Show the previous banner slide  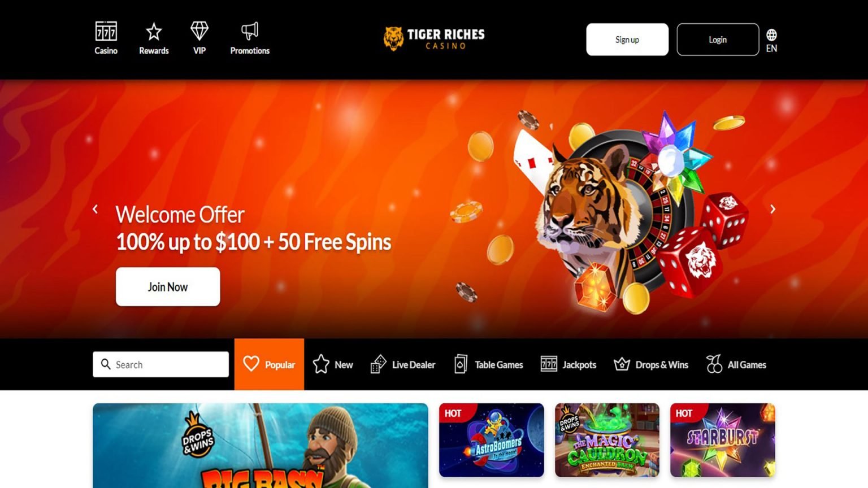tap(95, 209)
